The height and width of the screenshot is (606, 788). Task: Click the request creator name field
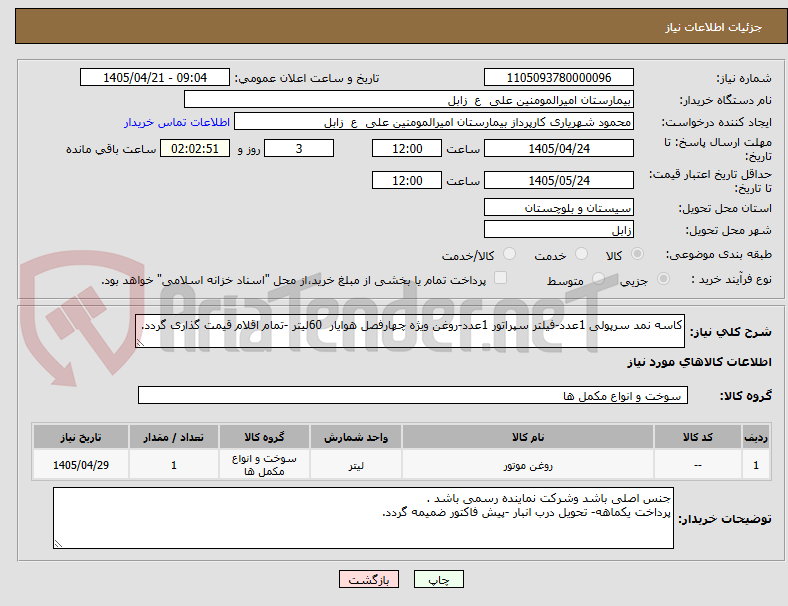tap(434, 122)
